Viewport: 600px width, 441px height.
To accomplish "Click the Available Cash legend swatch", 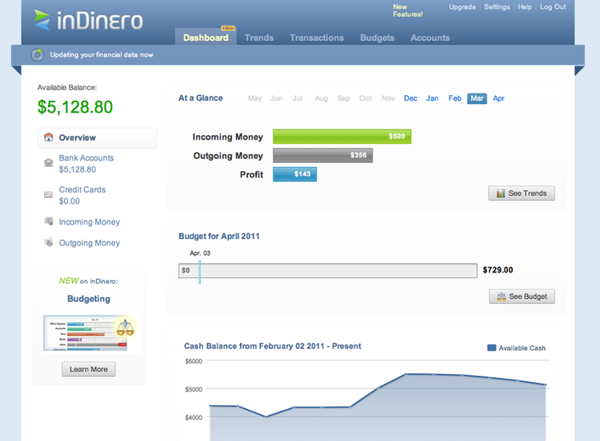I will coord(491,348).
